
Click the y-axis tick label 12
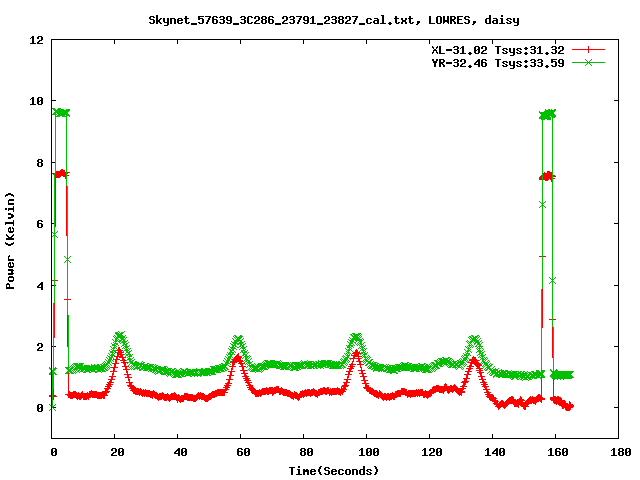click(36, 40)
